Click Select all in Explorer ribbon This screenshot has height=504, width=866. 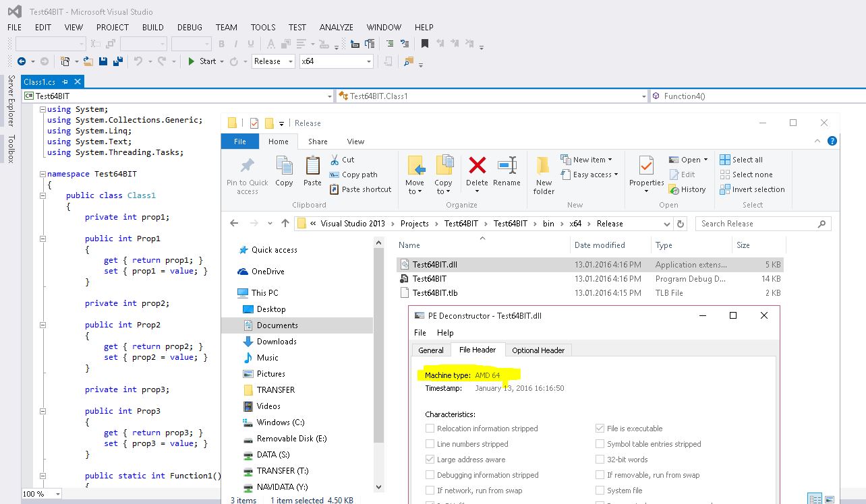(x=741, y=160)
